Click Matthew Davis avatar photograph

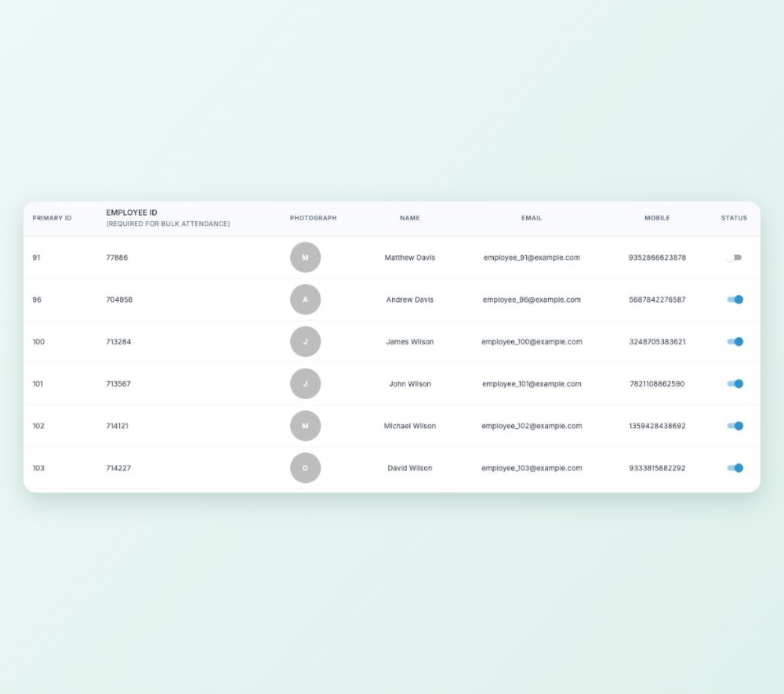coord(305,257)
